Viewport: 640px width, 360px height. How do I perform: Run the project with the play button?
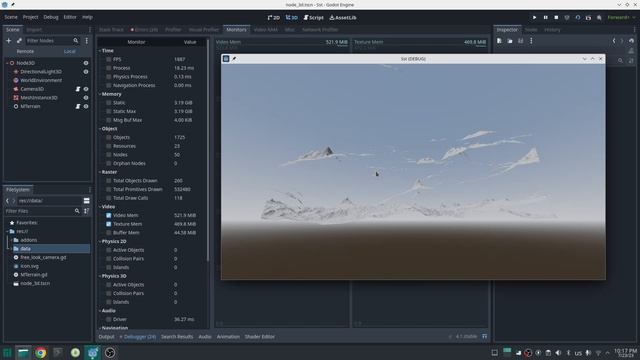[x=534, y=18]
